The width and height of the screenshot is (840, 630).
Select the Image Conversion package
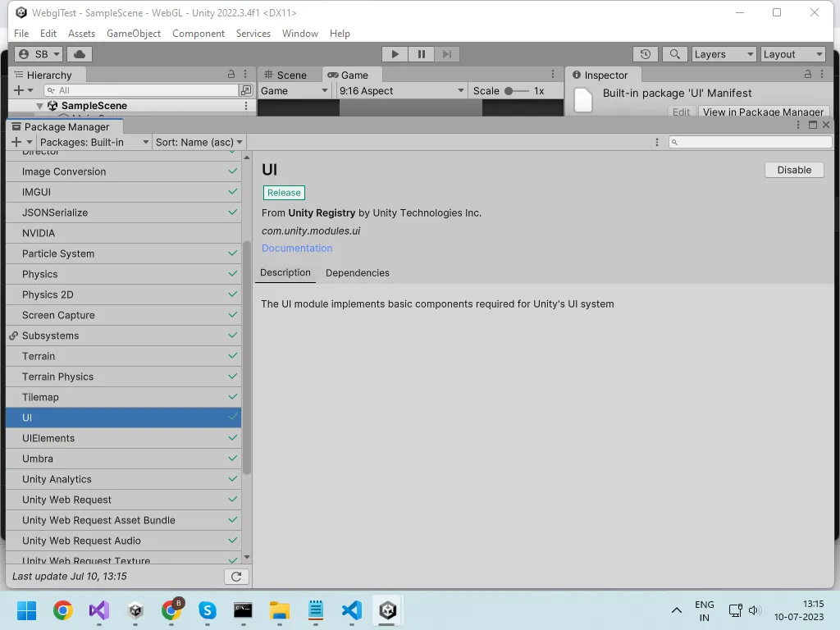123,171
